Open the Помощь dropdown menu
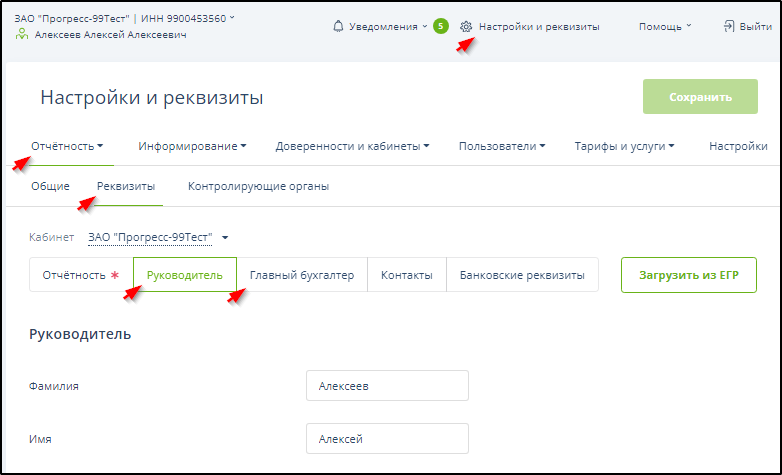Viewport: 782px width, 475px height. (665, 27)
